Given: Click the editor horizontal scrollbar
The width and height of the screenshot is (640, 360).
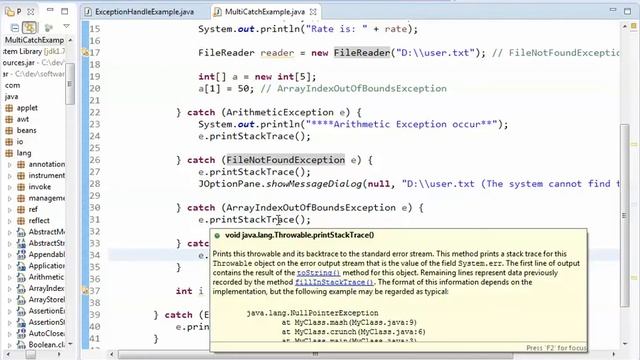Looking at the screenshot, I should coord(315,354).
